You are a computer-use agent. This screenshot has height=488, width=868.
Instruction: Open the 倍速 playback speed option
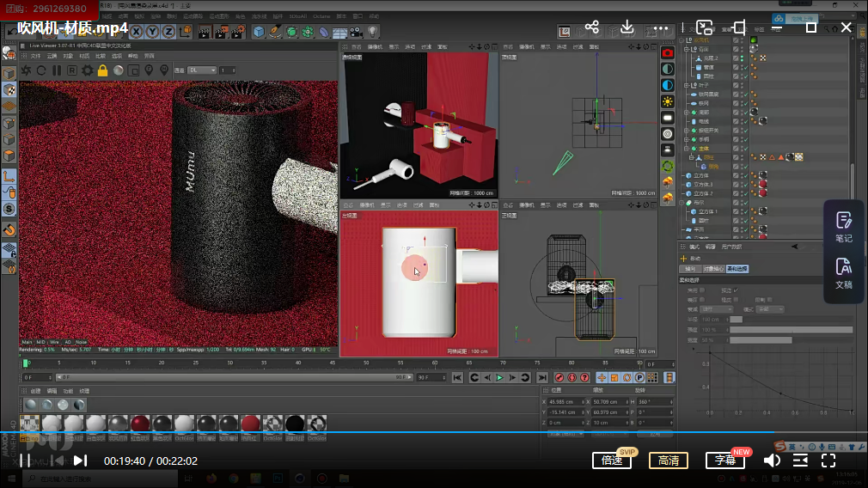pos(612,461)
